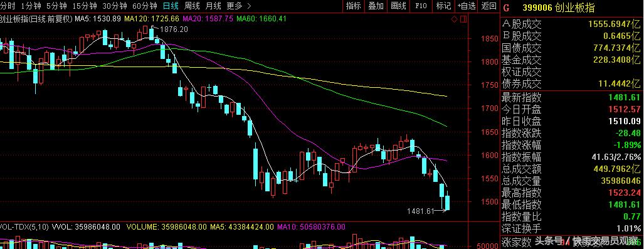Click the MA5: 1530.89 indicator label
The width and height of the screenshot is (644, 249).
pos(98,19)
